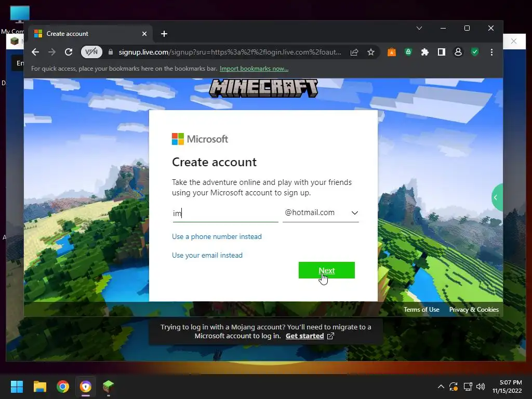The image size is (532, 399).
Task: Reload the signup page
Action: [69, 52]
